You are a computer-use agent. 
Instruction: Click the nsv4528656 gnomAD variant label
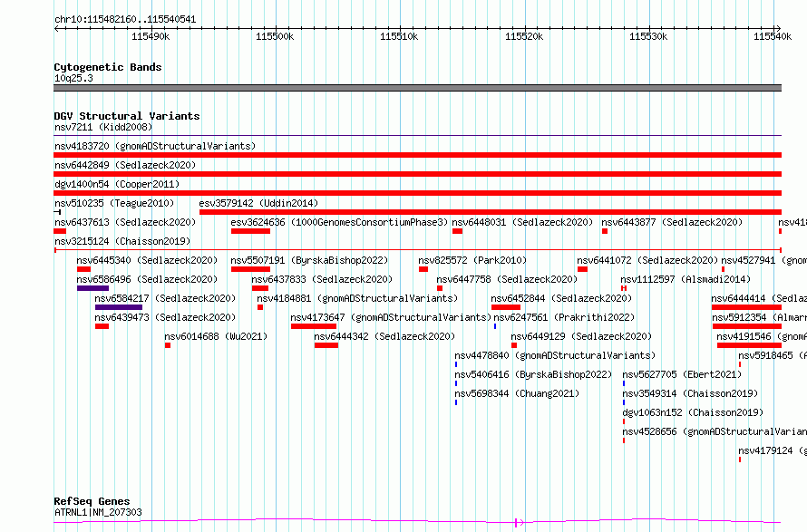715,431
